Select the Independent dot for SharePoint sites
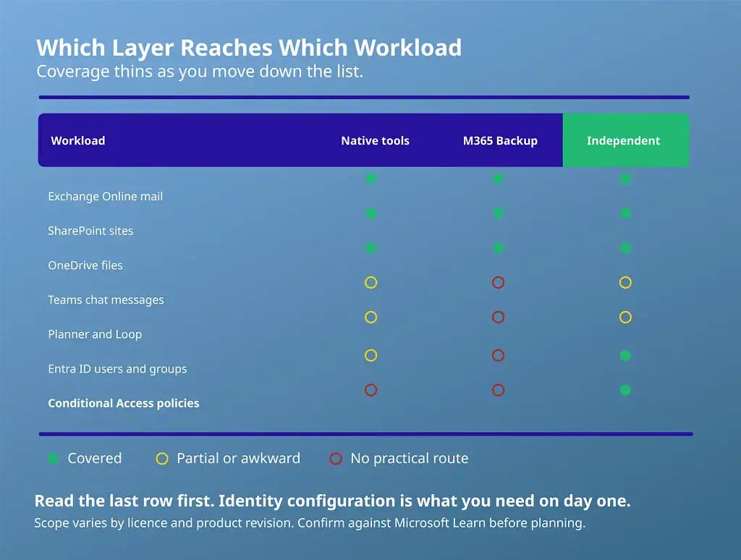 pos(625,213)
